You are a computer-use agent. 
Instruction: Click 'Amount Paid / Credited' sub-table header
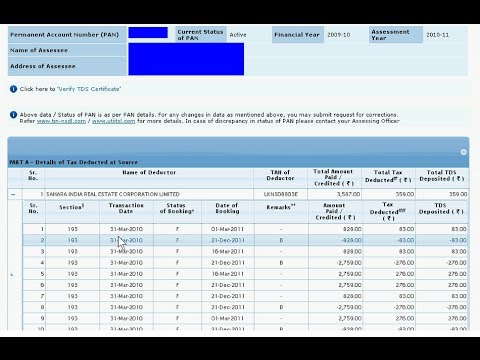(x=335, y=211)
